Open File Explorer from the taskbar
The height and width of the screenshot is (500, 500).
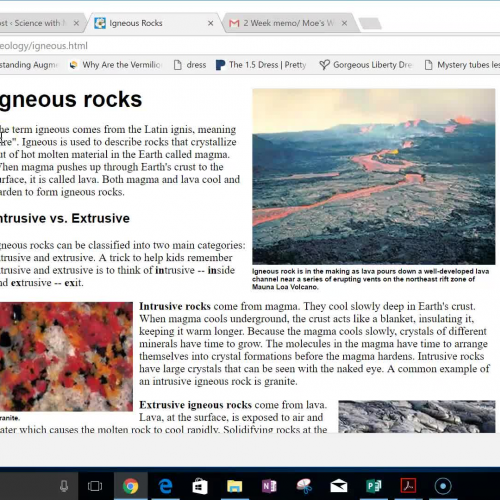pos(235,486)
